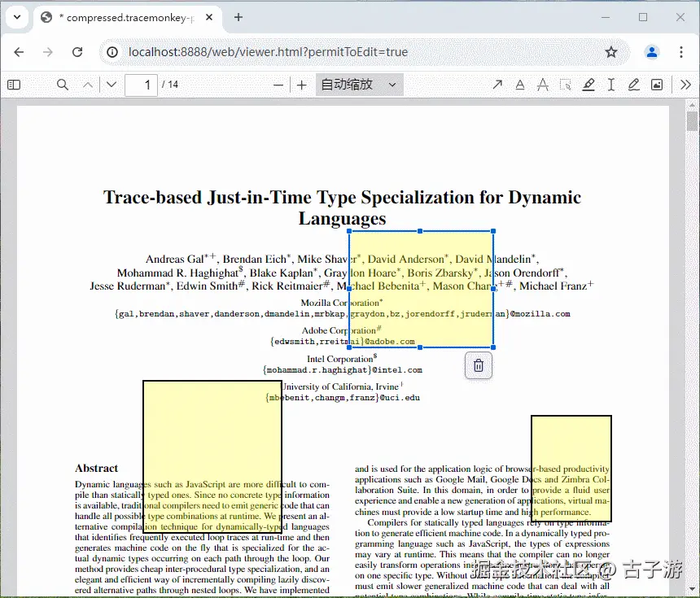Select the yellow annotation box over the Abstract
This screenshot has height=598, width=700.
212,456
